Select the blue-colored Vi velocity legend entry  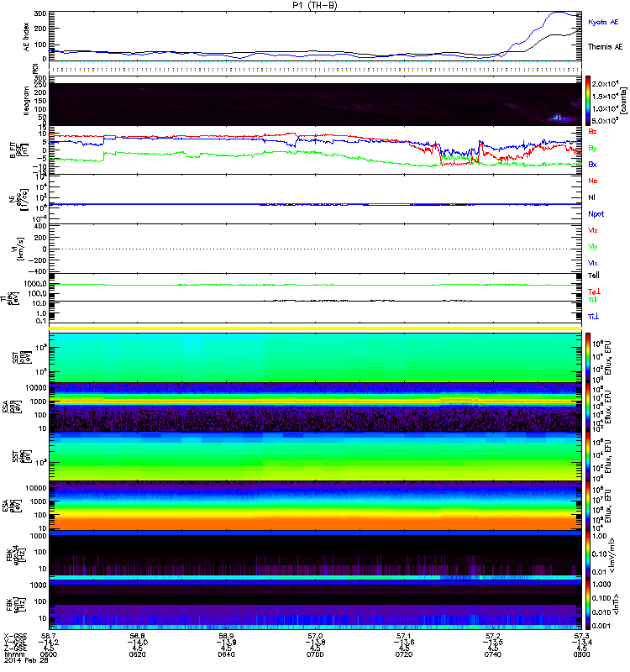click(592, 263)
